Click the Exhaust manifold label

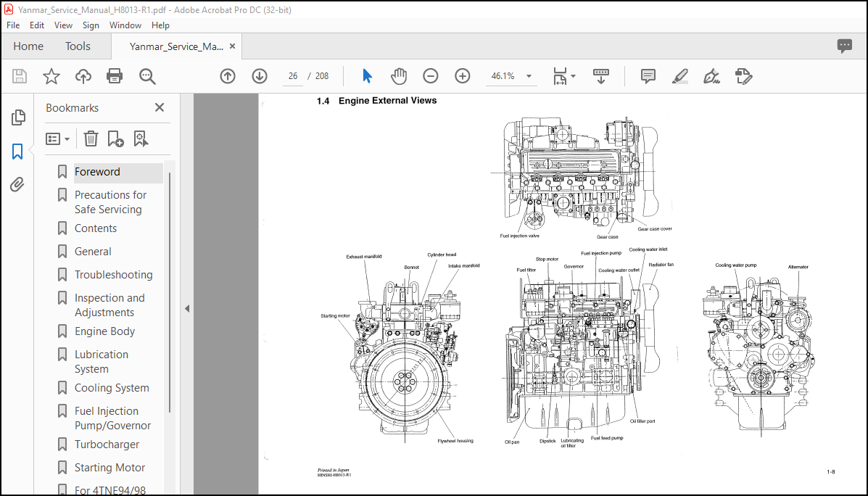tap(364, 257)
